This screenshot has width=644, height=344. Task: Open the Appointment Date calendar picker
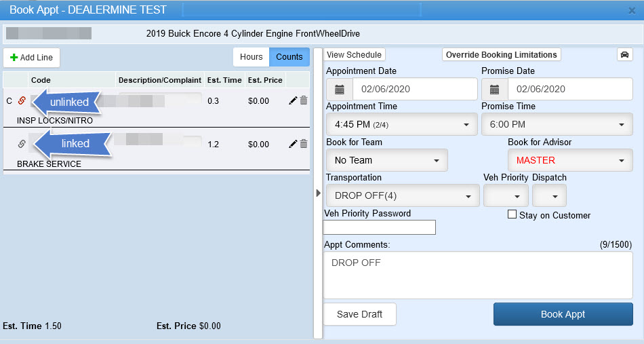pyautogui.click(x=340, y=90)
